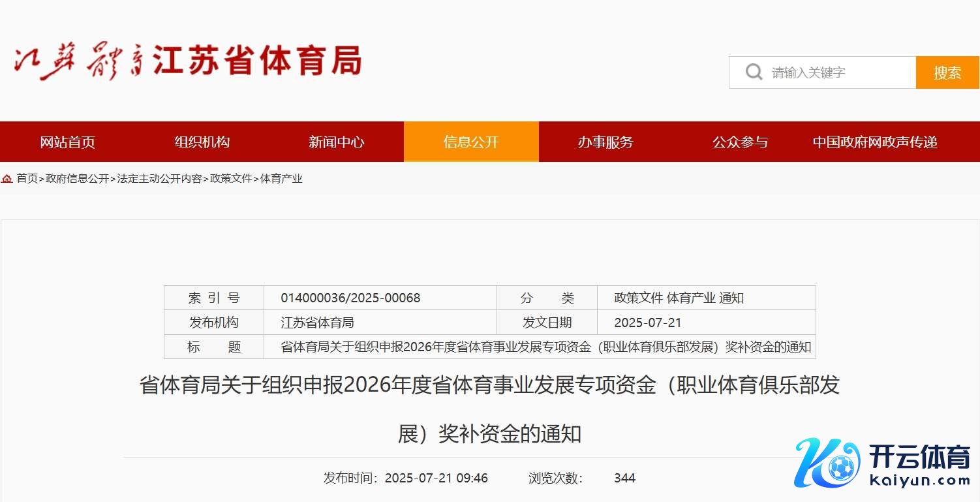Click the Kaiyun sports watermark logo
980x502 pixels.
tap(882, 463)
